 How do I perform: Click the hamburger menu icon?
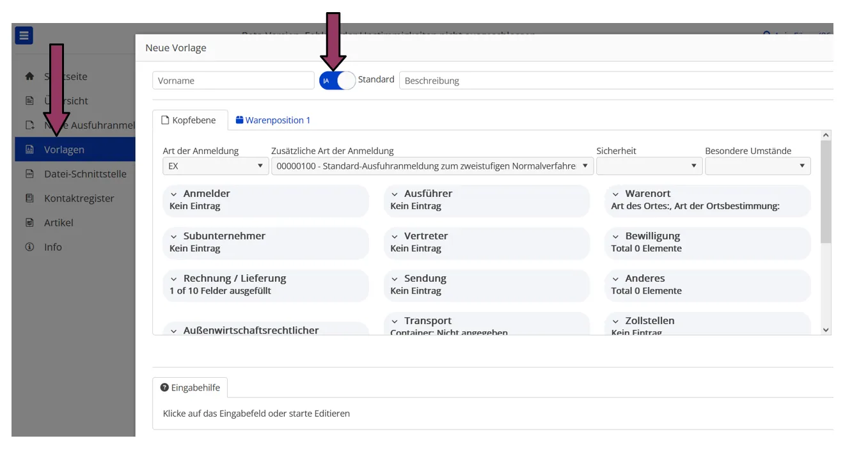pyautogui.click(x=24, y=35)
